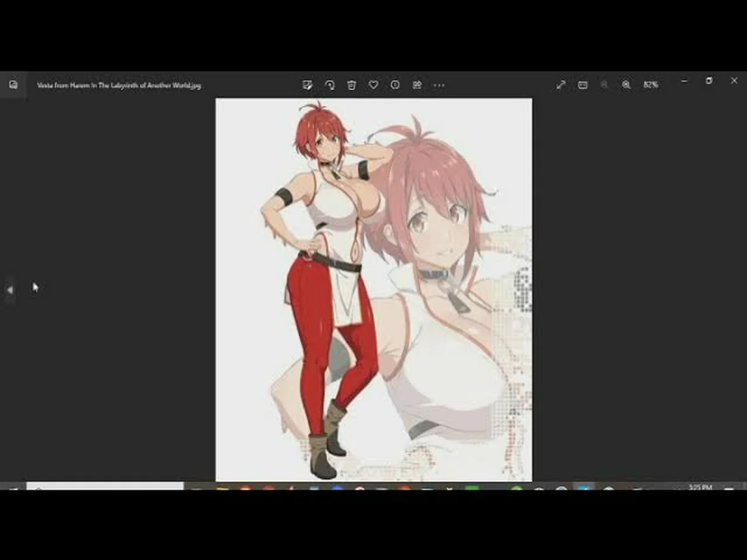
Task: Click the file name Vesta from Harem title
Action: tap(119, 85)
